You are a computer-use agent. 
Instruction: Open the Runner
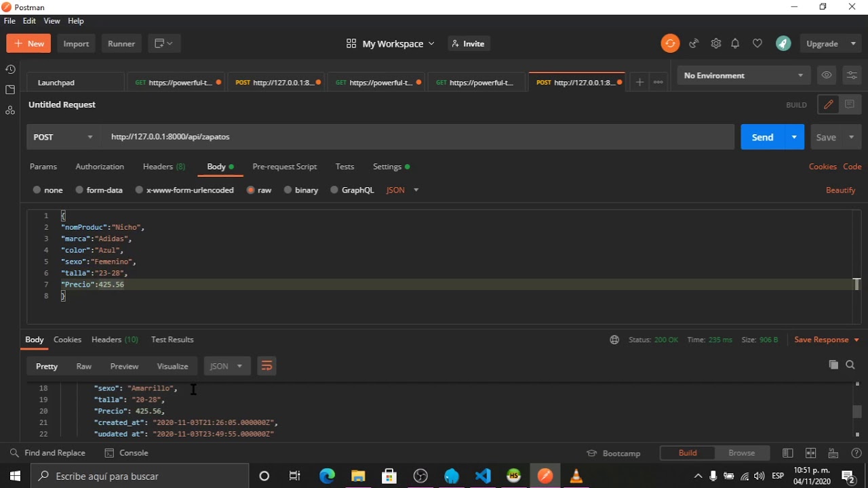tap(121, 43)
